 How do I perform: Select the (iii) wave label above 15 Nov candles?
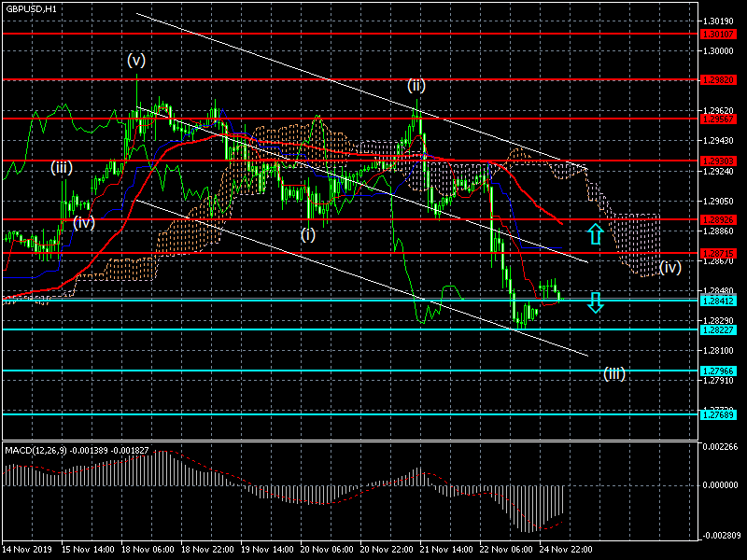pyautogui.click(x=62, y=167)
